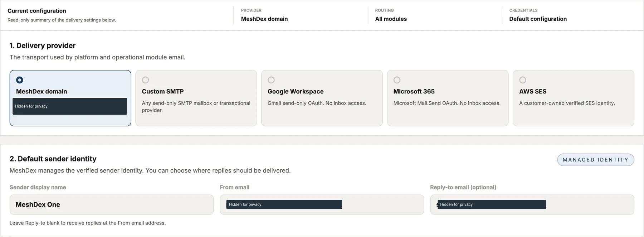Focus the Sender display name field
644x237 pixels.
click(x=112, y=204)
